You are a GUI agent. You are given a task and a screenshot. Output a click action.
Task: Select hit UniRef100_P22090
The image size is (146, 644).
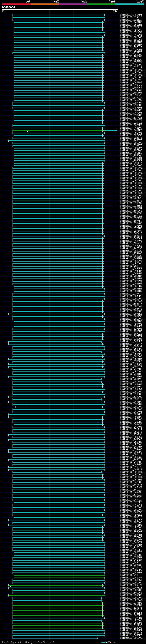tap(131, 281)
